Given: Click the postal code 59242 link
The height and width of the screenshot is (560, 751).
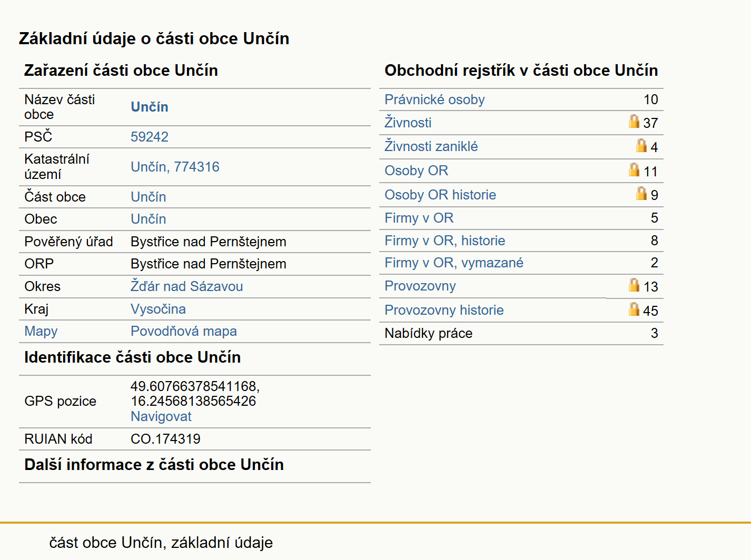Looking at the screenshot, I should click(x=150, y=137).
